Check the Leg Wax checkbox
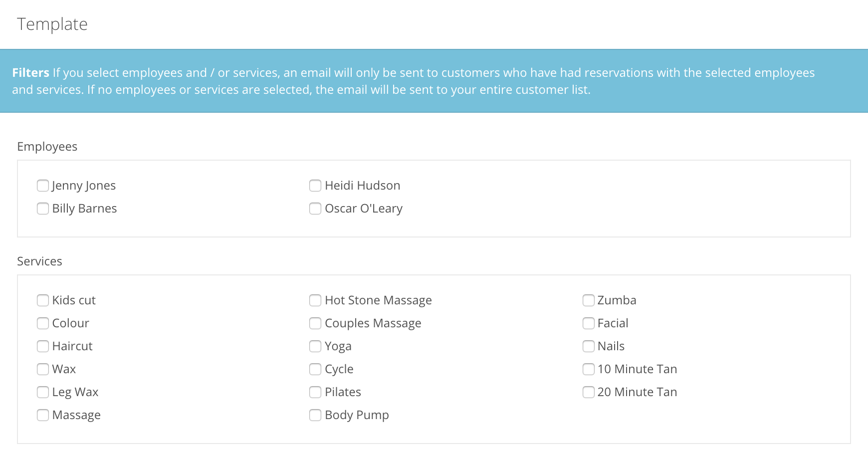The width and height of the screenshot is (868, 456). [43, 392]
